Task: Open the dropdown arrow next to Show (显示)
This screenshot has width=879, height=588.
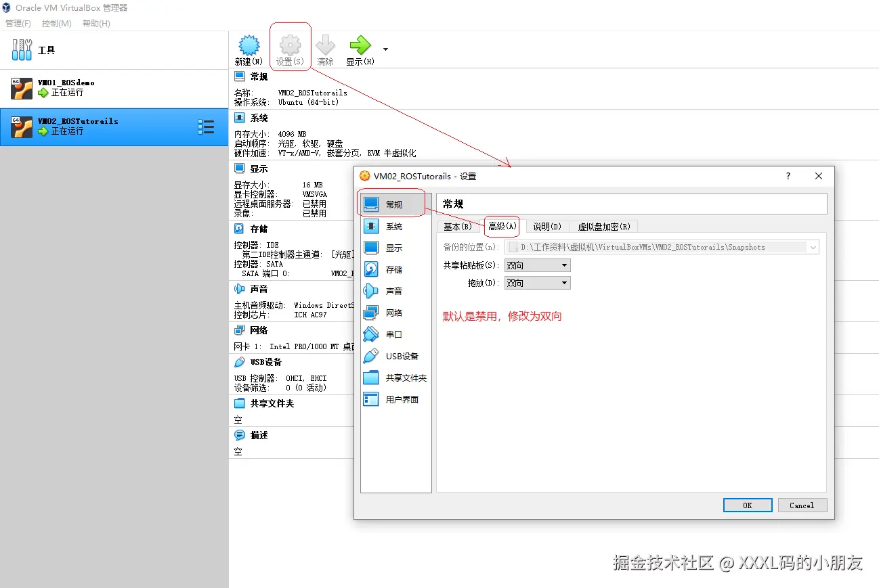Action: (x=385, y=49)
